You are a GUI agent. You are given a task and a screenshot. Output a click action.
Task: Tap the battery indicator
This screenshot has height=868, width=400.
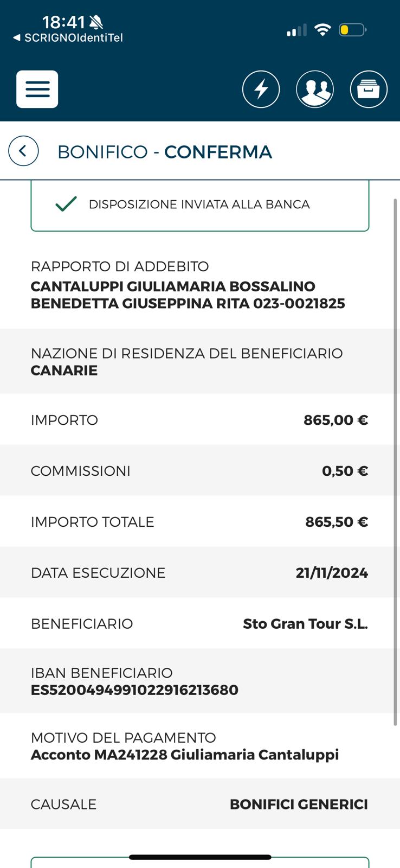(x=353, y=30)
